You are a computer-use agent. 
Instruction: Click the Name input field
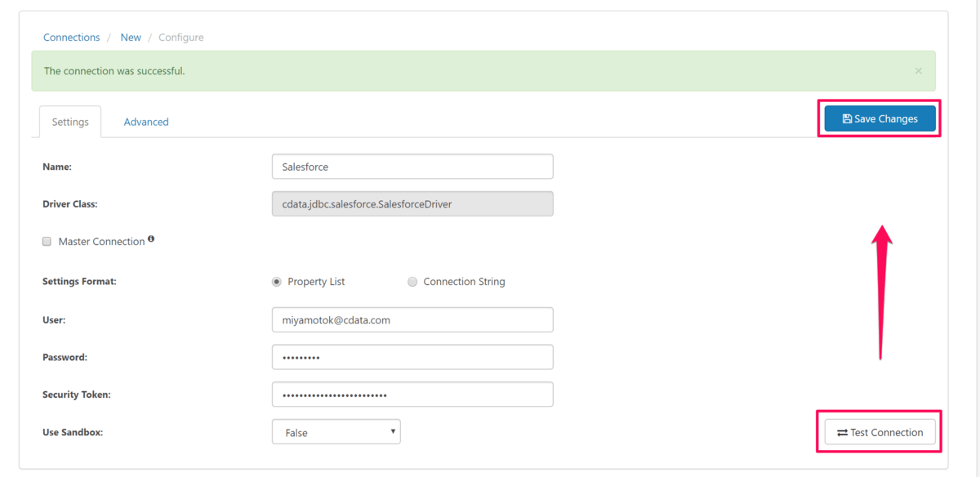tap(412, 167)
